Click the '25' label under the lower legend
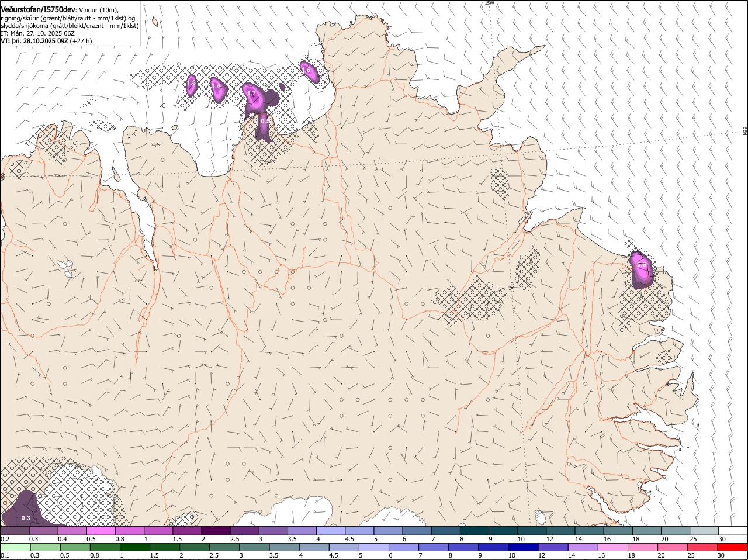Viewport: 748px width, 560px height. 691,556
